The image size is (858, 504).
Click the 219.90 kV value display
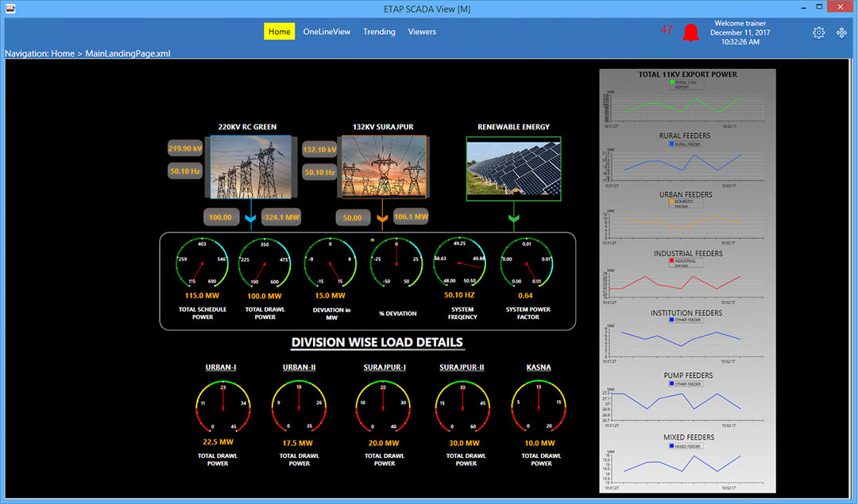[184, 148]
